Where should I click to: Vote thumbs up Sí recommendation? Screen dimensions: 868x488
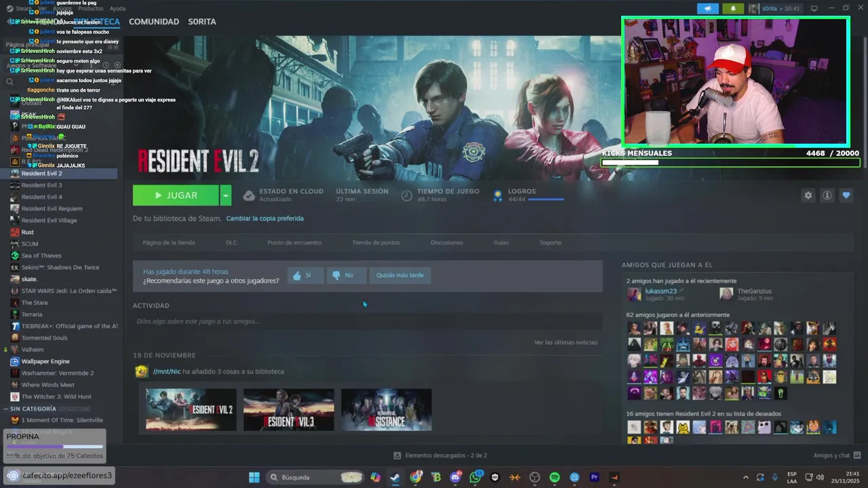(x=305, y=275)
